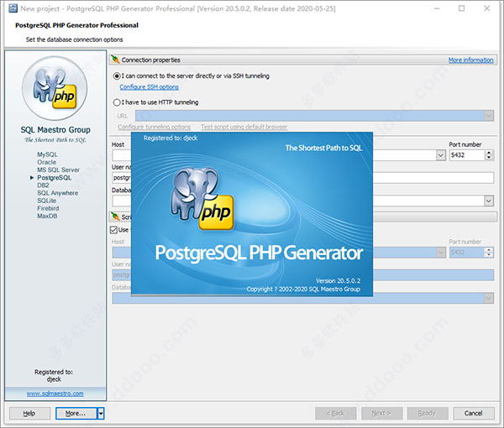Maximize the application window

[x=461, y=8]
